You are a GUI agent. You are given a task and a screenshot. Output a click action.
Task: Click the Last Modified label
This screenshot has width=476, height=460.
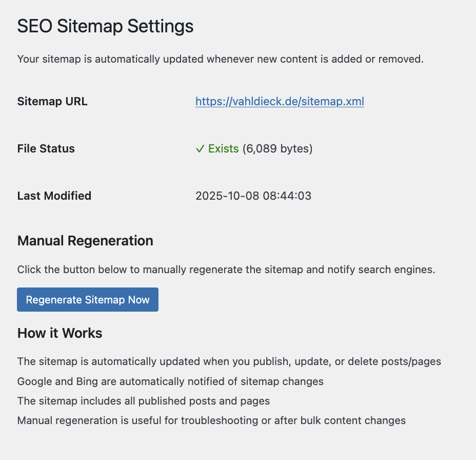54,196
